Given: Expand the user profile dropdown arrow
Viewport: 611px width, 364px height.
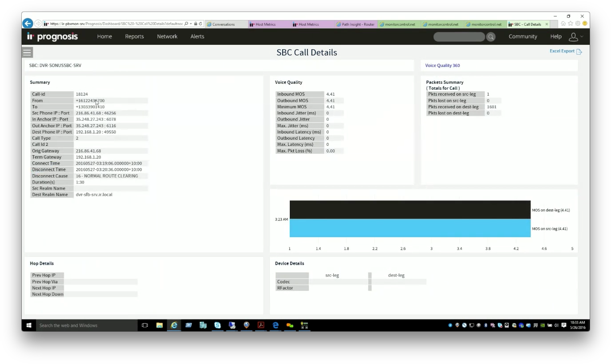Looking at the screenshot, I should pyautogui.click(x=582, y=37).
